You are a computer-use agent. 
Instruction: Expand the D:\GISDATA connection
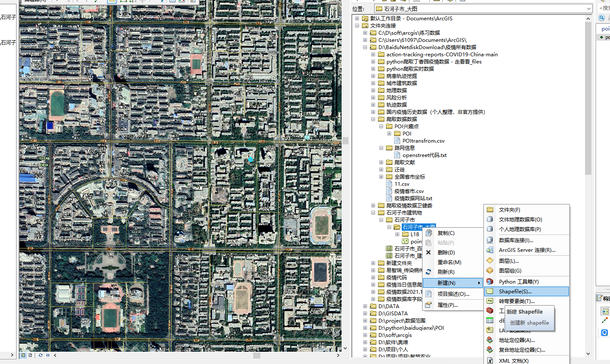(365, 313)
